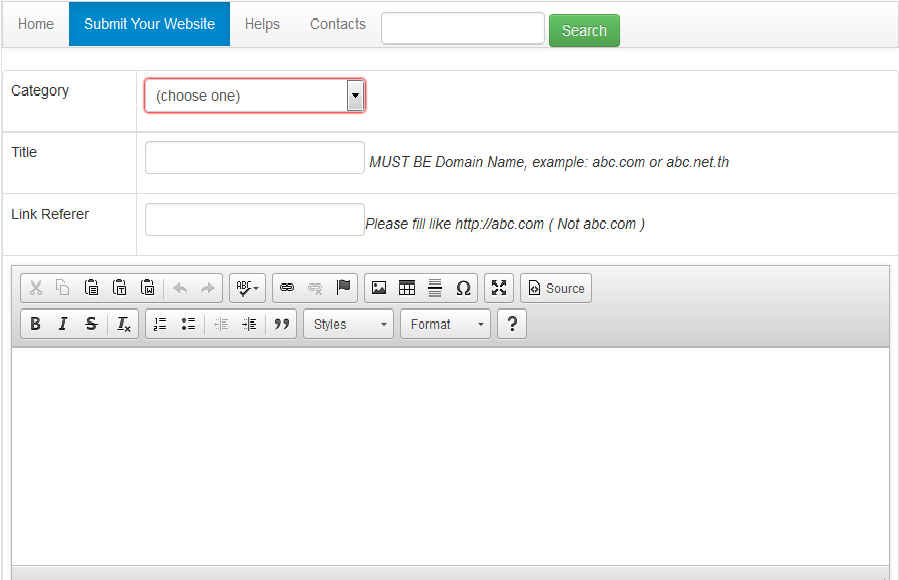Screen dimensions: 899x580
Task: Insert a table with grid icon
Action: 407,288
